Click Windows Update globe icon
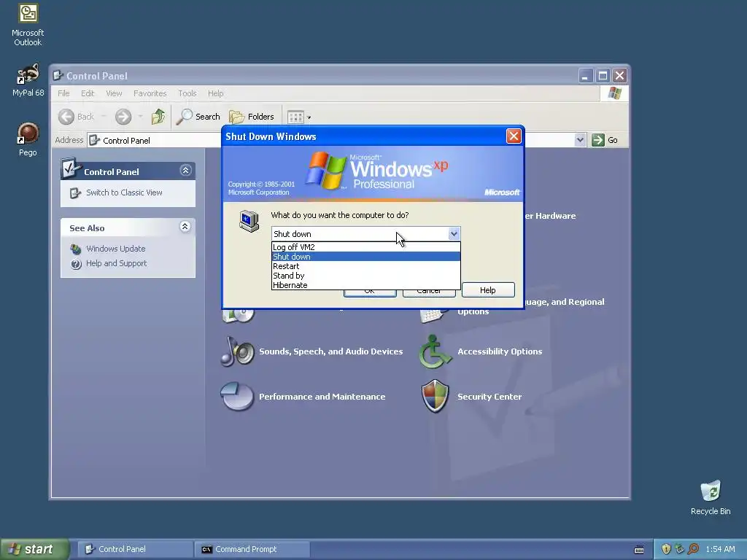This screenshot has width=747, height=560. [x=76, y=249]
